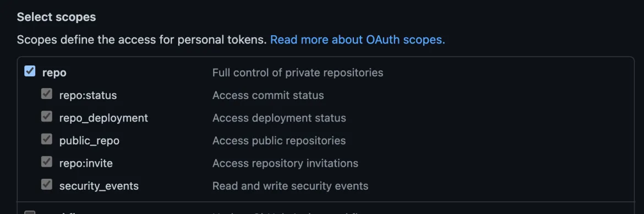Screen dimensions: 644x214
Task: Click the security_events label text
Action: pos(99,186)
